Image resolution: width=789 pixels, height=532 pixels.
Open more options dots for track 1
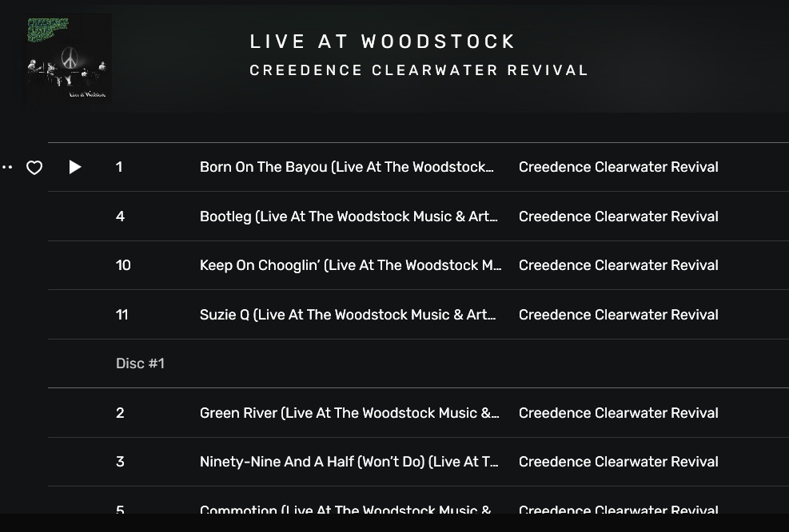6,167
